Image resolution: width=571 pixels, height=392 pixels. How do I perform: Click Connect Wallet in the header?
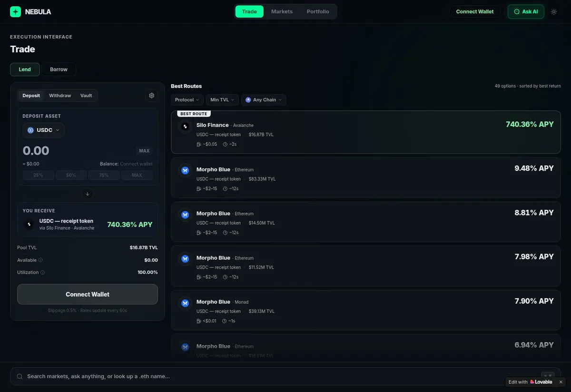coord(475,11)
